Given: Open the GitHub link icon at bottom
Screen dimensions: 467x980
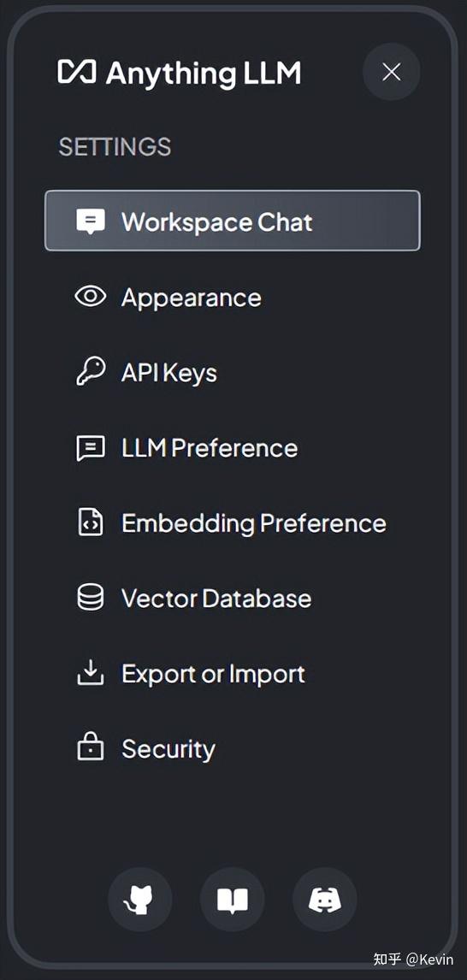Looking at the screenshot, I should point(139,900).
